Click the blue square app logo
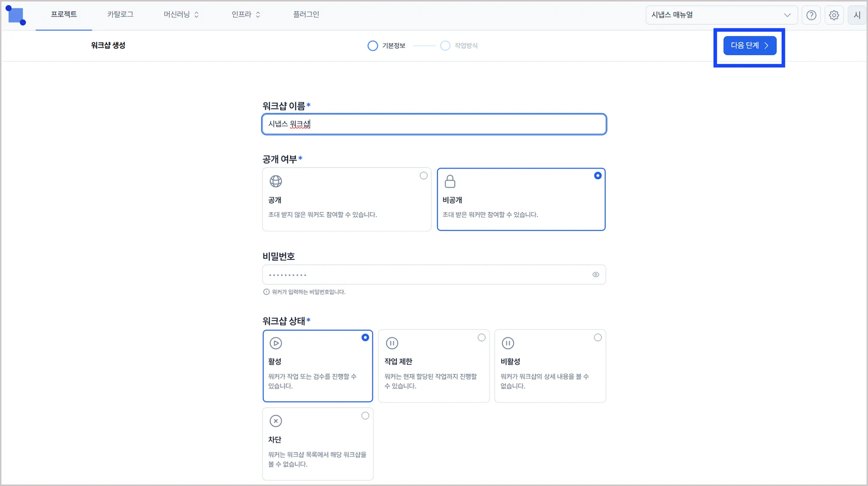The image size is (868, 486). click(x=16, y=15)
